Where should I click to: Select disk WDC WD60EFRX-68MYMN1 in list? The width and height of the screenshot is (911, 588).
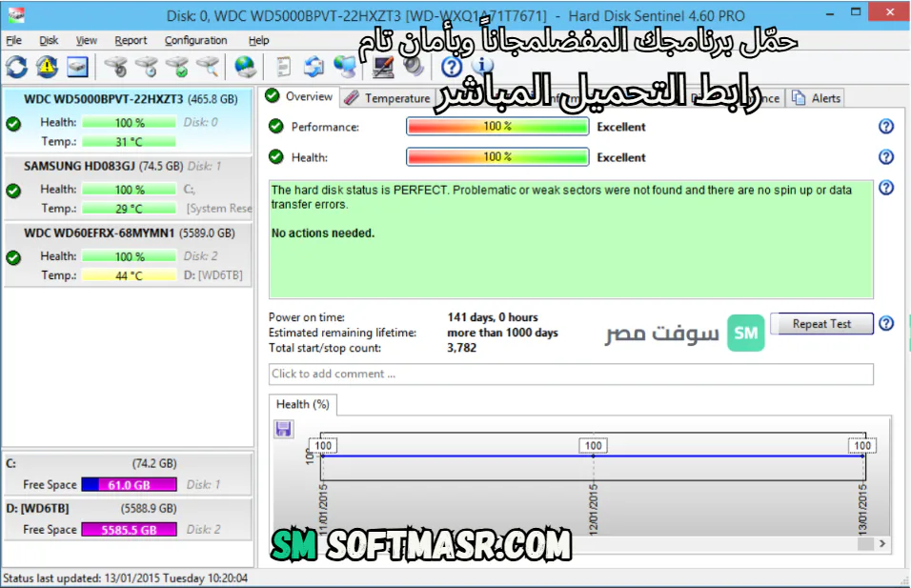tap(128, 253)
